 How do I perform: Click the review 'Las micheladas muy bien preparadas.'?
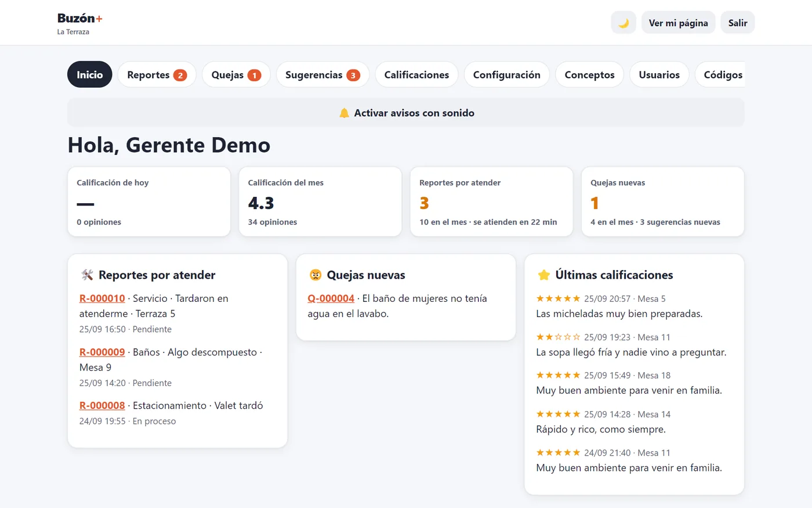[619, 314]
